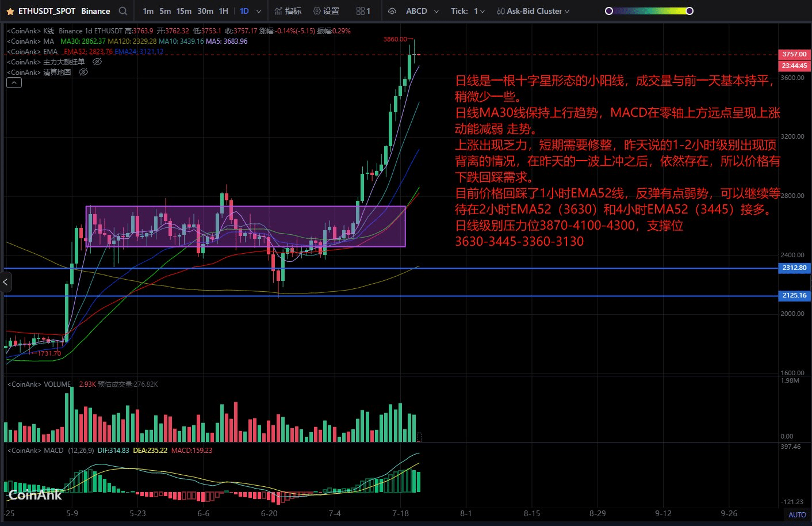The height and width of the screenshot is (526, 812).
Task: Select the 30m timeframe
Action: (205, 11)
